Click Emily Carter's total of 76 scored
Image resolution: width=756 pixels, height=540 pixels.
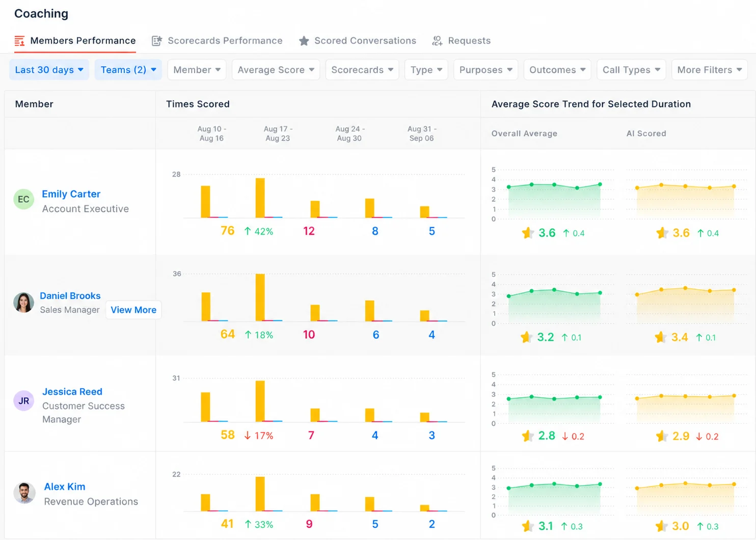pos(227,231)
